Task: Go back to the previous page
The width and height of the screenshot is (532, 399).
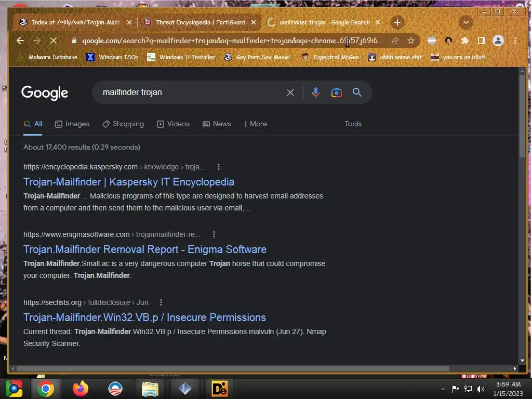Action: click(20, 41)
